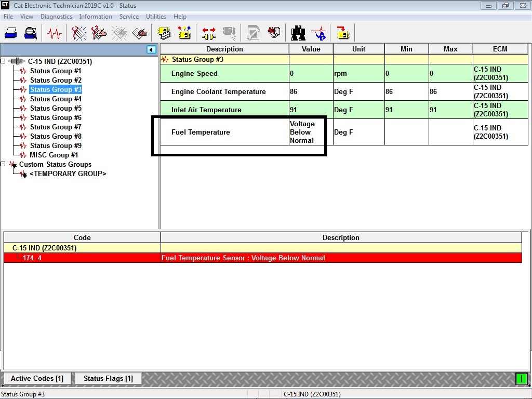
Task: Collapse the C-15 IND (Z2C00351) tree node
Action: pyautogui.click(x=3, y=61)
